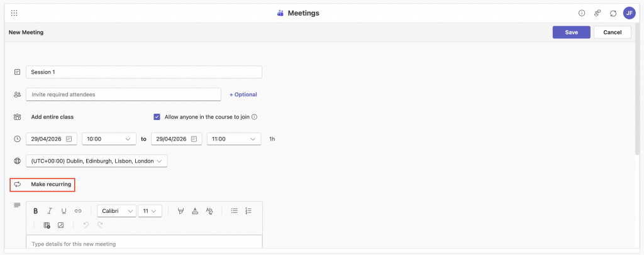644x255 pixels.
Task: Insert an image into the meeting details
Action: (x=61, y=225)
